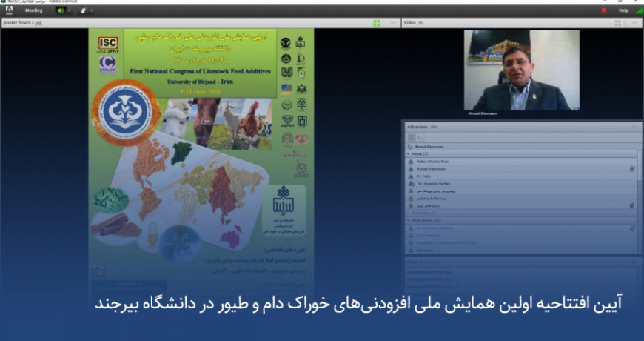The height and width of the screenshot is (341, 644).
Task: Open the Adobe logo menu
Action: tap(9, 10)
